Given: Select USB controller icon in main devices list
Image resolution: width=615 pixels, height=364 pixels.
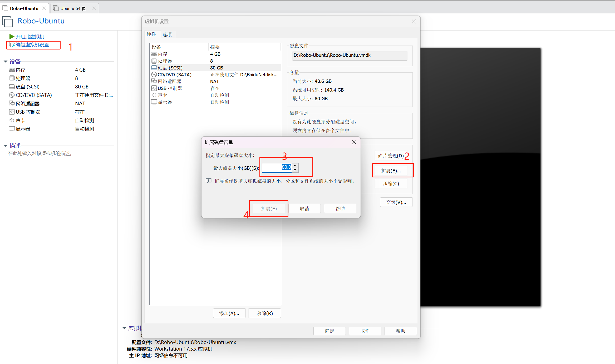Looking at the screenshot, I should point(12,112).
